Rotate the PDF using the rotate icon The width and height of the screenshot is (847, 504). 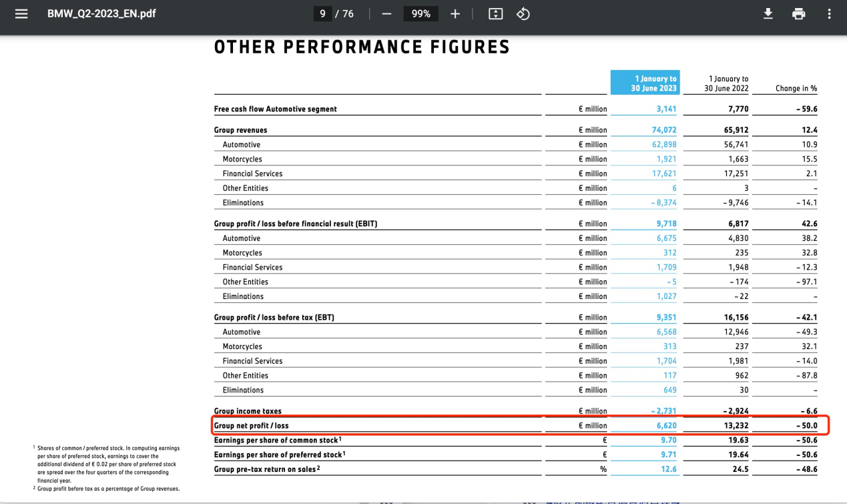tap(523, 14)
